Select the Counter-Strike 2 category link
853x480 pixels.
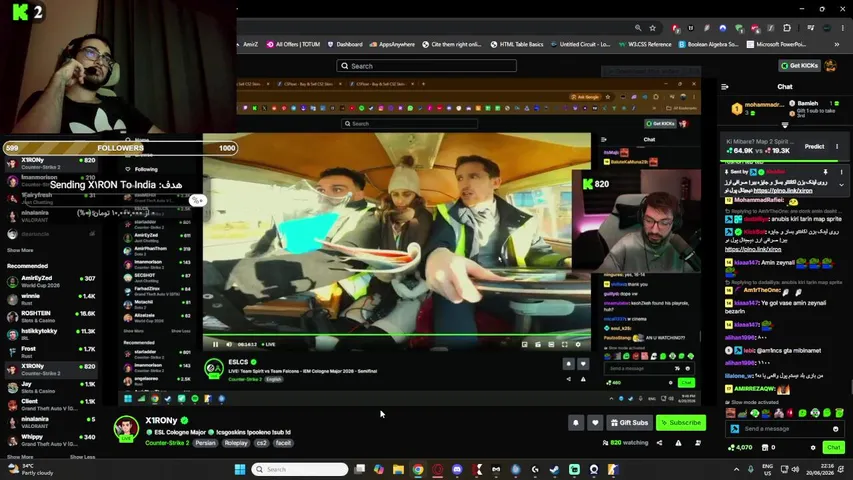(166, 443)
